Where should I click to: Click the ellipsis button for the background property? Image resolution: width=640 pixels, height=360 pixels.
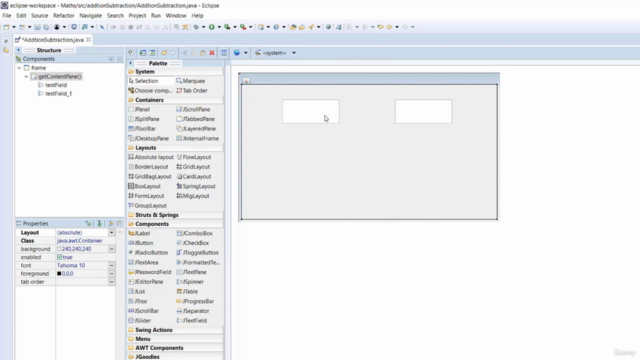[111, 249]
